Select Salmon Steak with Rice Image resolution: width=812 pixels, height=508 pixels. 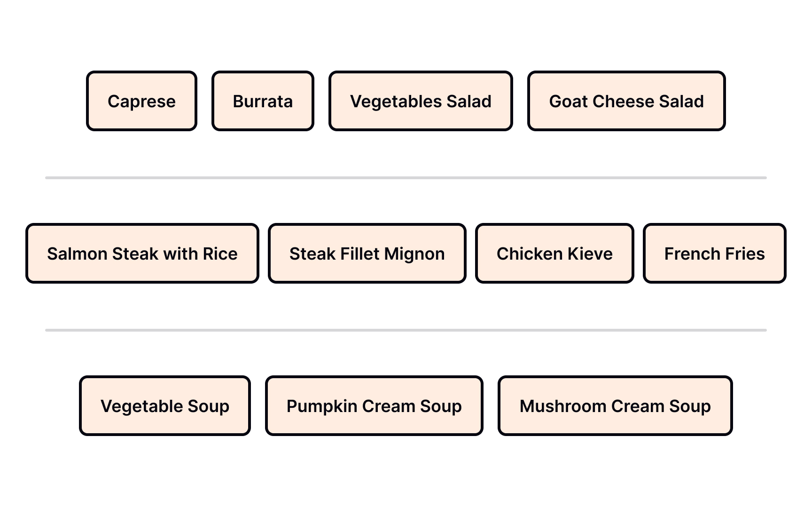[142, 254]
